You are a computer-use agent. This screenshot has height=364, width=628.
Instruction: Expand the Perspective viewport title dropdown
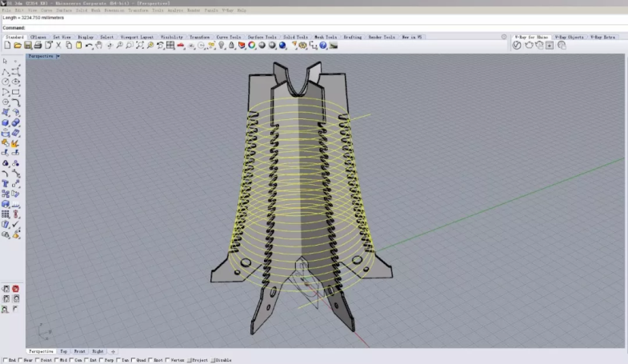pos(58,56)
